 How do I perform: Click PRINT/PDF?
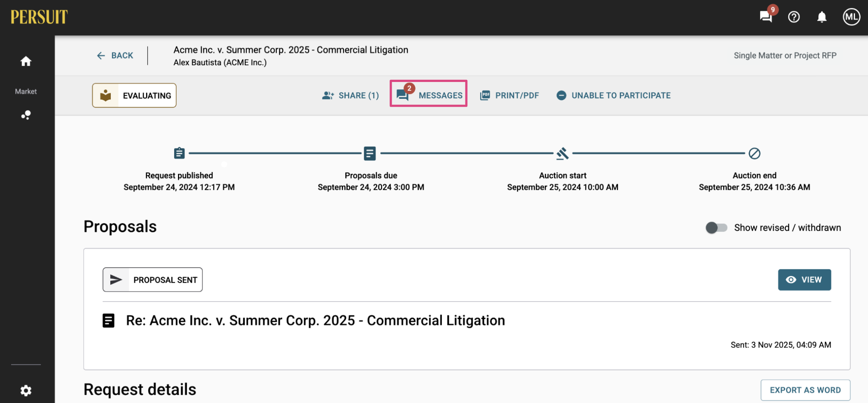[509, 95]
